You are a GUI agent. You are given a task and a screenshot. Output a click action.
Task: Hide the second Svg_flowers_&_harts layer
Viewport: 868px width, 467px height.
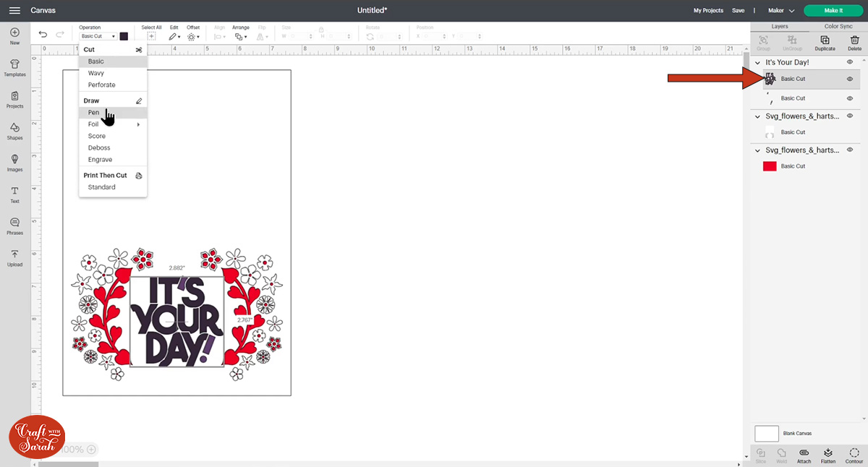(850, 150)
